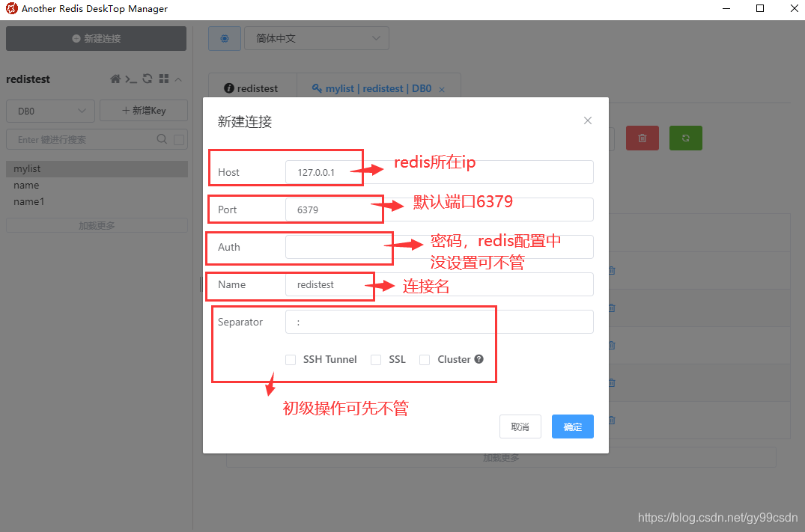Click the home icon beside redistest
The width and height of the screenshot is (805, 532).
point(115,79)
